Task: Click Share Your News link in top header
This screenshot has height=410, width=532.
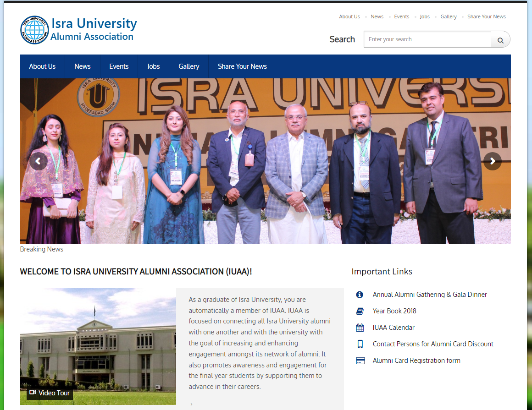Action: pos(487,16)
